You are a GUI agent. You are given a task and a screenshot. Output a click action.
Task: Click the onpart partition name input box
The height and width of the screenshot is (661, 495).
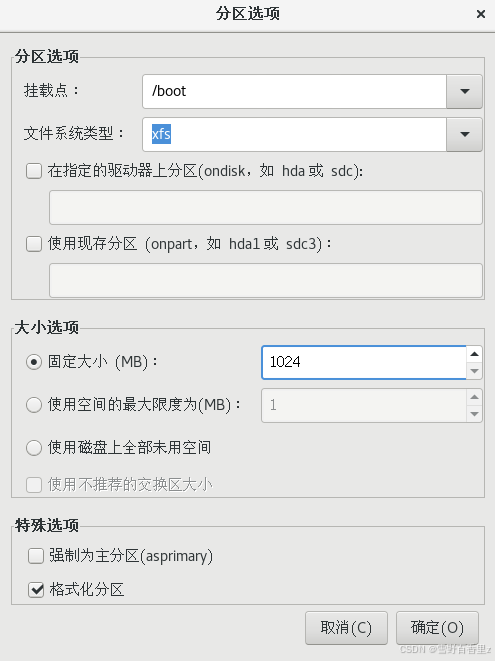click(x=266, y=280)
